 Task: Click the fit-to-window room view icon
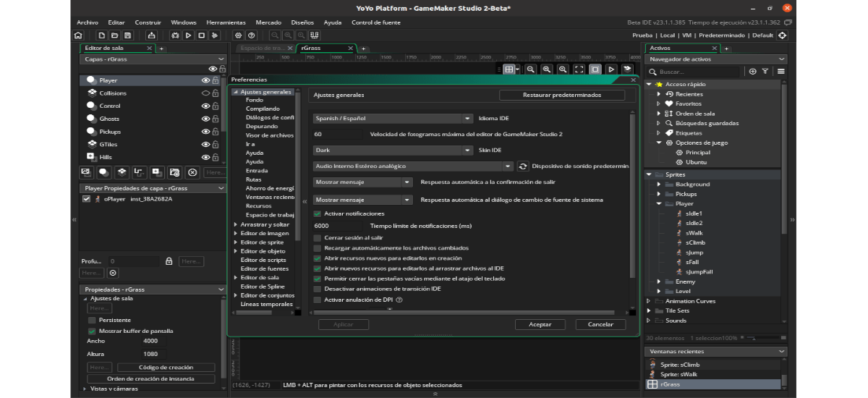(579, 69)
